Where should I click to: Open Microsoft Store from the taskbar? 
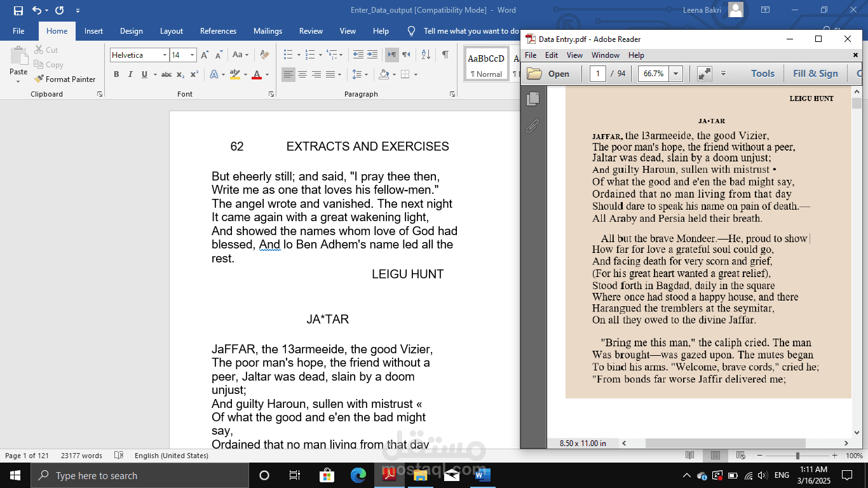[327, 475]
